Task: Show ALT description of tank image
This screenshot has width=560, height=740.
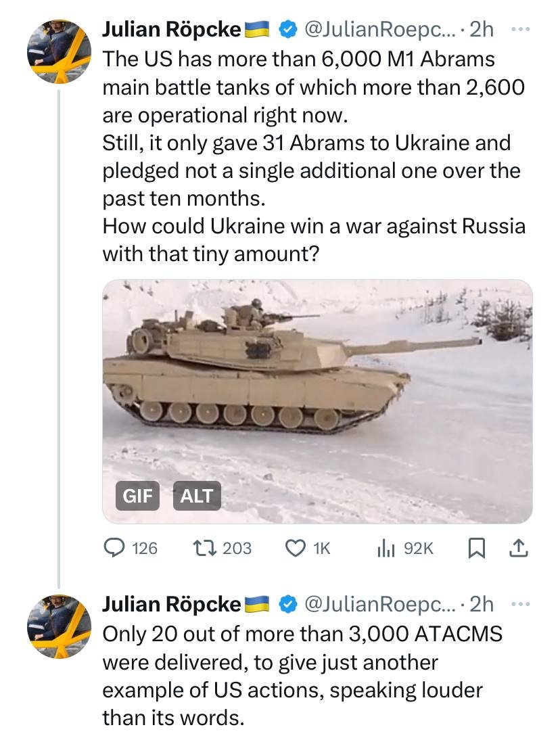Action: tap(197, 496)
